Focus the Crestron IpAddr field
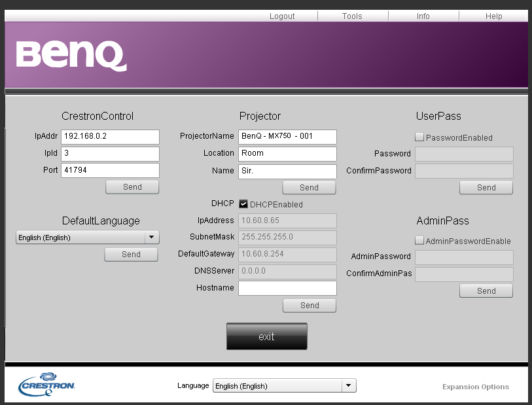This screenshot has width=532, height=405. pyautogui.click(x=111, y=137)
